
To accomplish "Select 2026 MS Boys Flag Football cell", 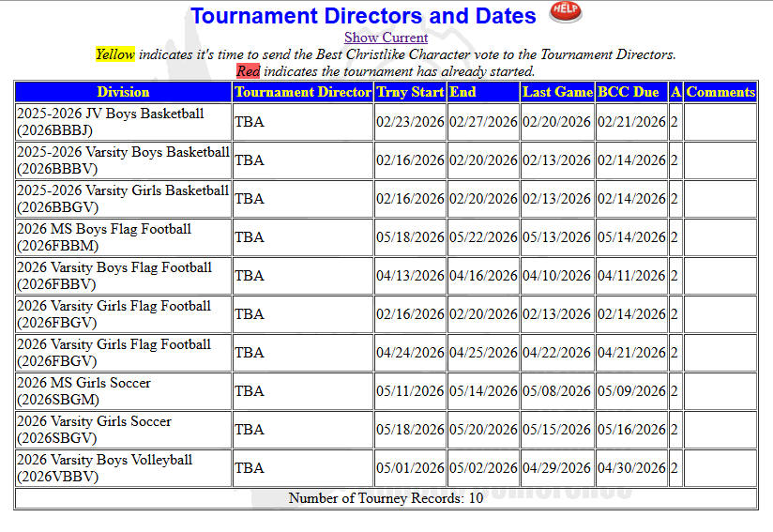I will click(x=123, y=237).
